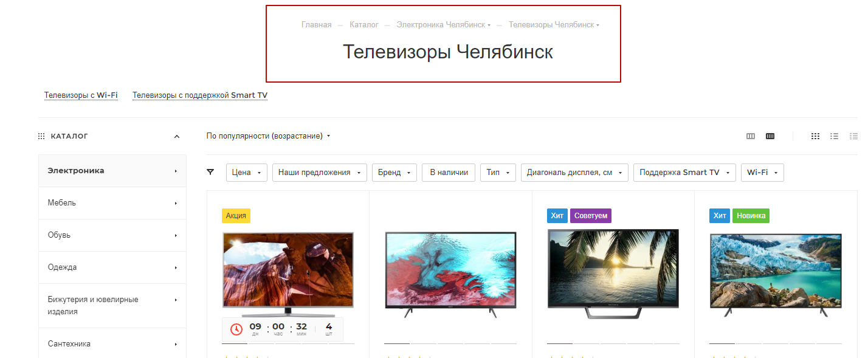Open the Диагональ дисплея, см filter
The height and width of the screenshot is (358, 868).
point(574,173)
